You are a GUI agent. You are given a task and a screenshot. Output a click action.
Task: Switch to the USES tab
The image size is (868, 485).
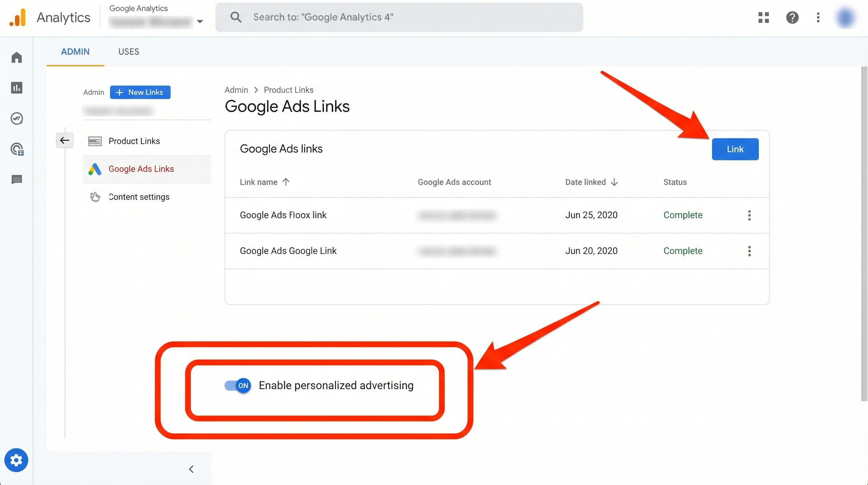tap(129, 51)
